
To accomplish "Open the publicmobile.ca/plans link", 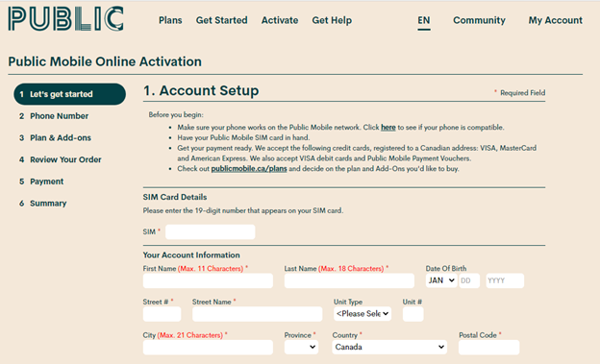I will click(249, 169).
